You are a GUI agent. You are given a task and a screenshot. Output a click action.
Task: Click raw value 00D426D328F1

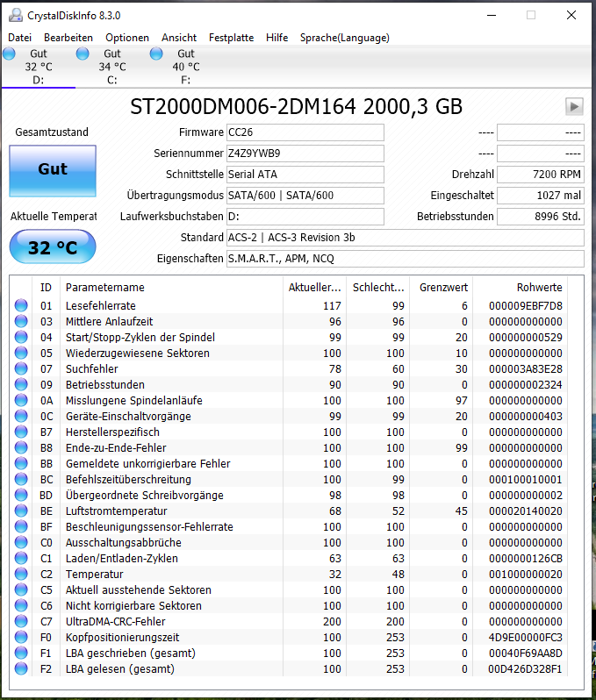pyautogui.click(x=526, y=669)
